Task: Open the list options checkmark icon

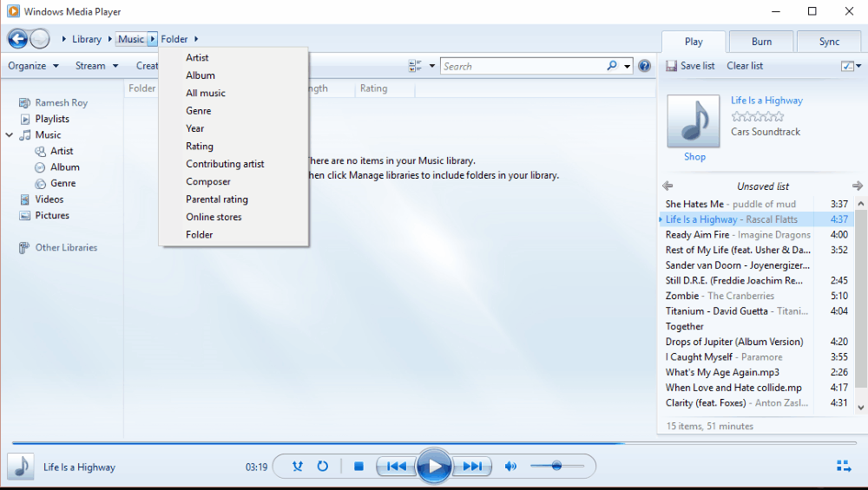Action: pyautogui.click(x=847, y=66)
